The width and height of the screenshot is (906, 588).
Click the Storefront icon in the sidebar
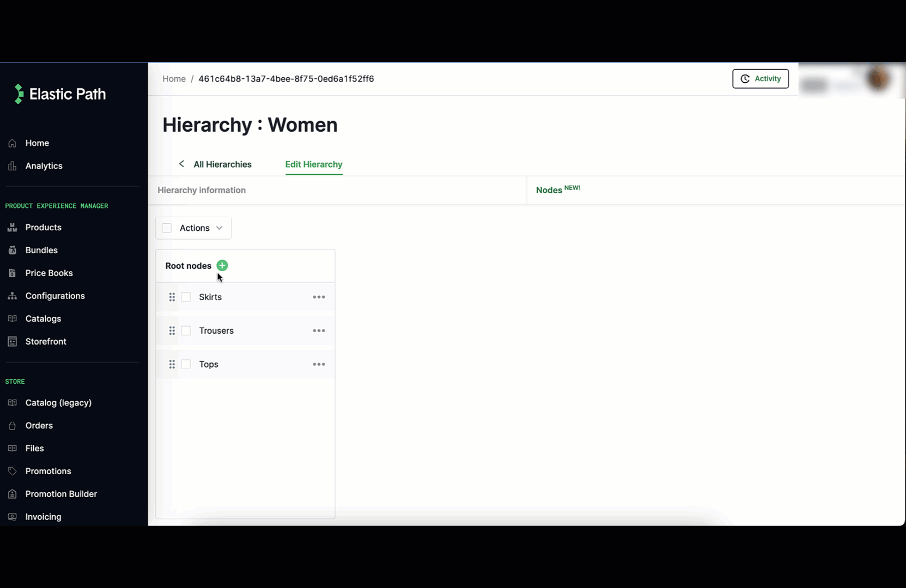click(13, 341)
